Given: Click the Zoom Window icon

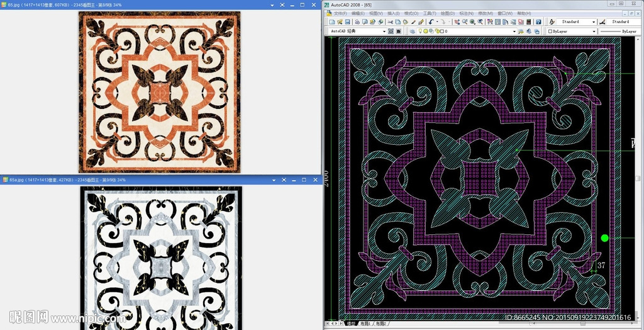Looking at the screenshot, I should coord(473,22).
